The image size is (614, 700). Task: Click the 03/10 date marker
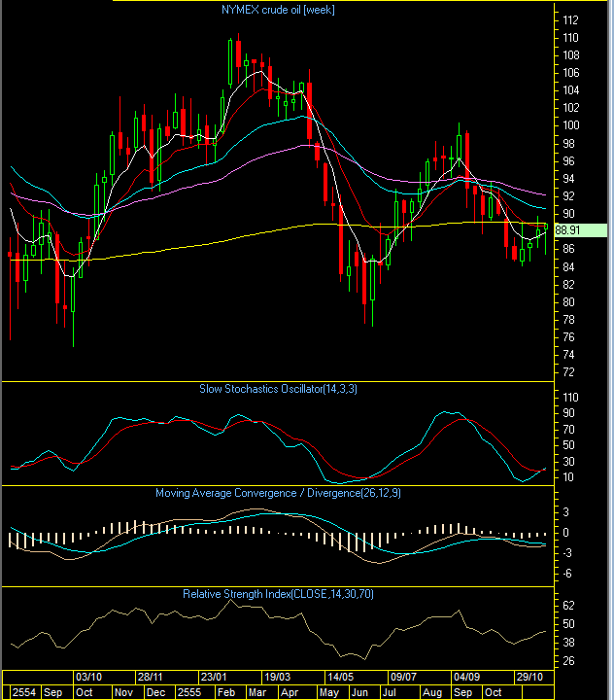88,677
